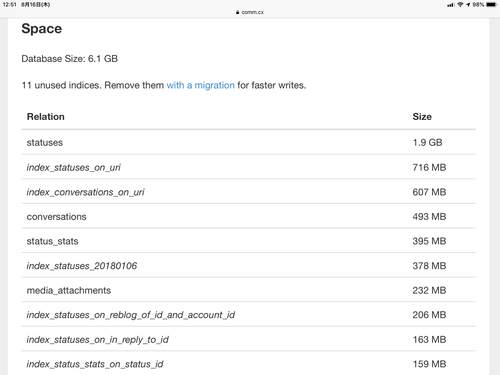Select the statuses relation row
The image size is (500, 375).
pos(248,142)
